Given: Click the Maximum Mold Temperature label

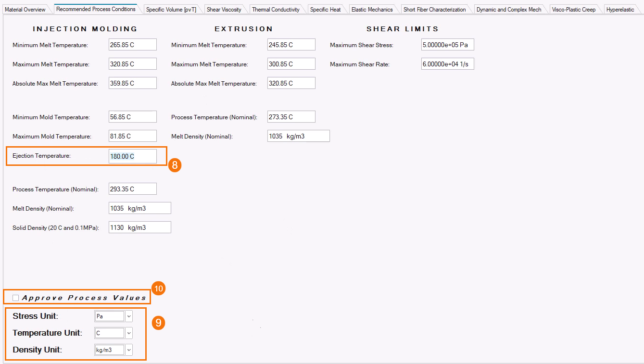Looking at the screenshot, I should [x=52, y=137].
